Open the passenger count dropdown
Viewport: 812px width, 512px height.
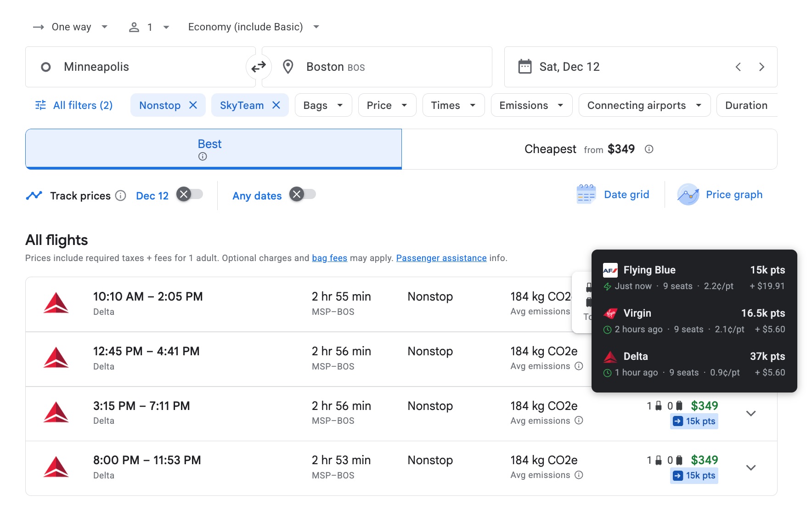(149, 27)
